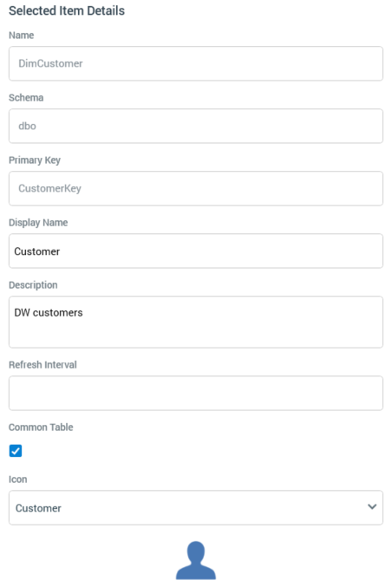Click the Icon field label
The image size is (392, 587).
(17, 479)
